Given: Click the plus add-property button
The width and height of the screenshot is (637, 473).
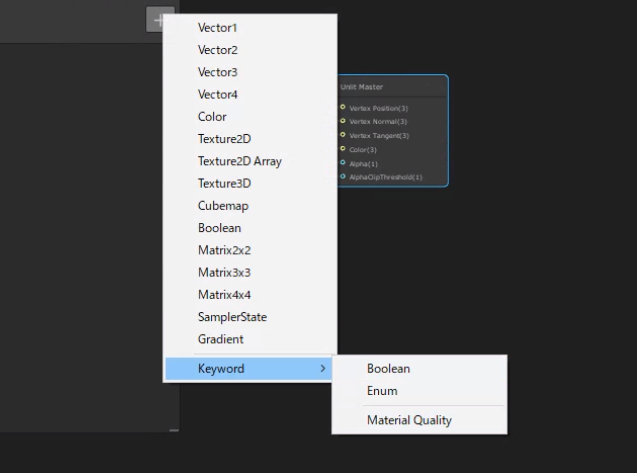Looking at the screenshot, I should click(160, 19).
